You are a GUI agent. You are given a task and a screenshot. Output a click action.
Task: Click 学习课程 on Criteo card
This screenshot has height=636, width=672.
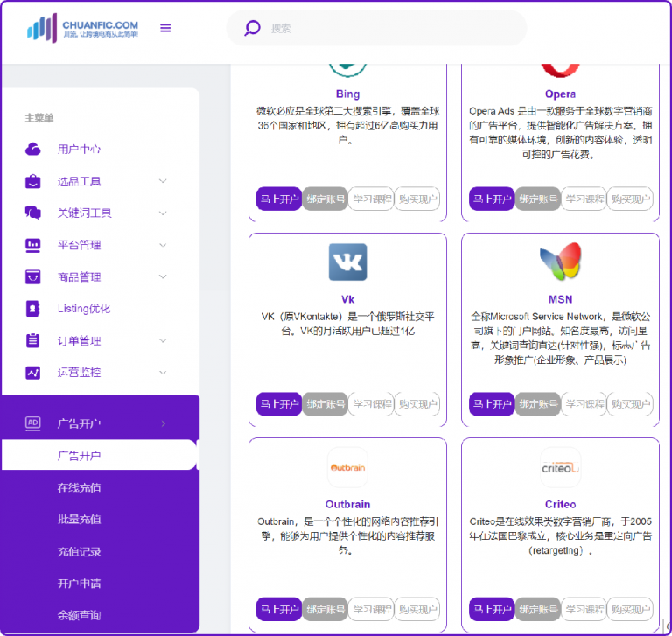[584, 609]
